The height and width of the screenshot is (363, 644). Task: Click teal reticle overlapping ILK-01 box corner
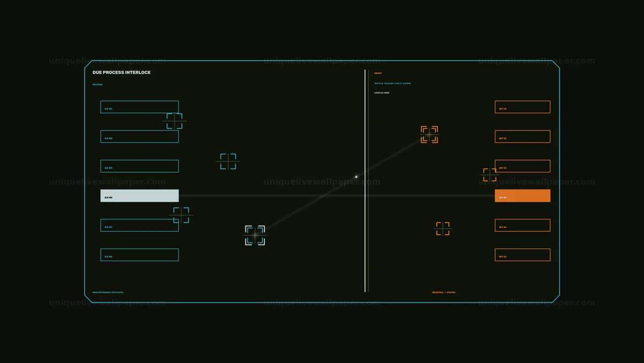tap(174, 121)
